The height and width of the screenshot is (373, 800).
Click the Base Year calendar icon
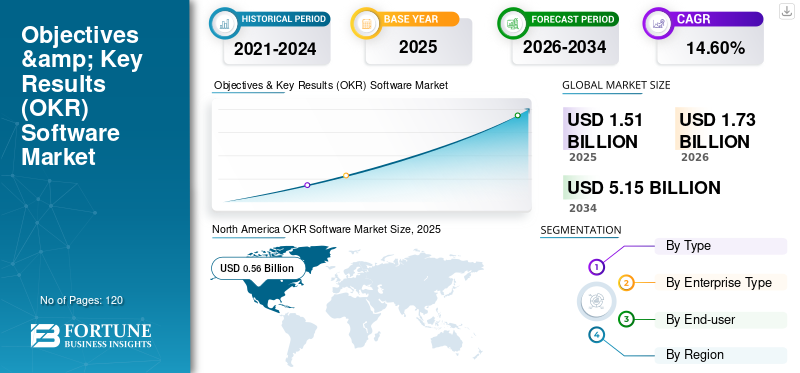click(366, 23)
